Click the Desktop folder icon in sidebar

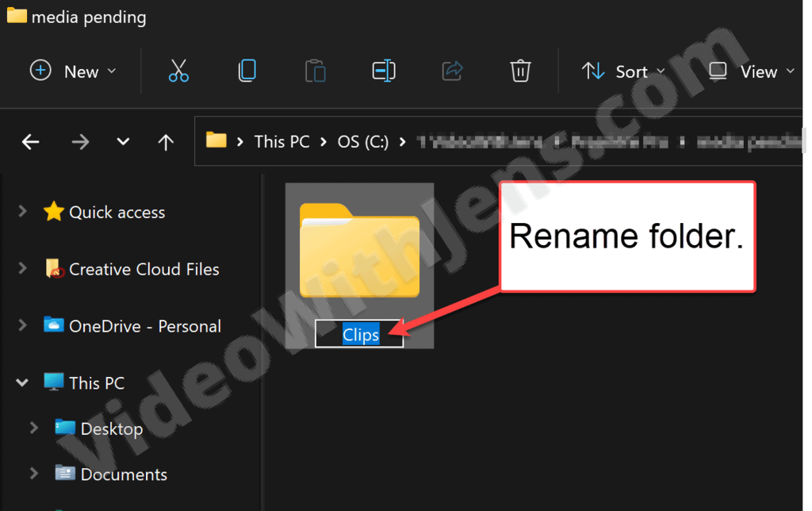(x=65, y=427)
